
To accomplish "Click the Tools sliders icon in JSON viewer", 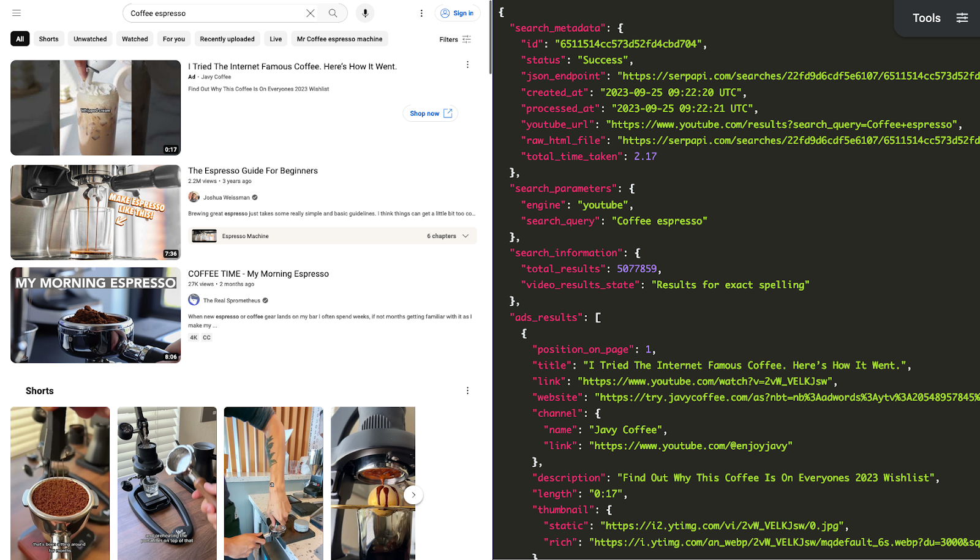I will tap(962, 18).
